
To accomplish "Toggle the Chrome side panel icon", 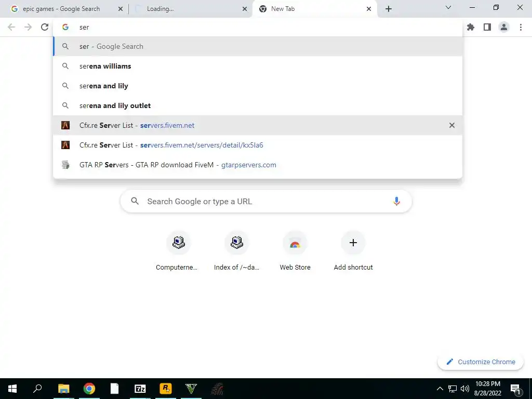I will (x=487, y=27).
